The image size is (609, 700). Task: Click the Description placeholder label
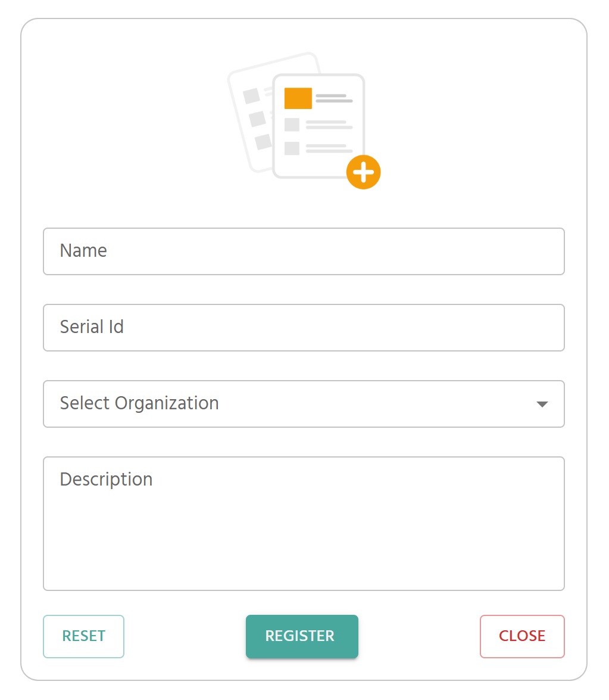click(106, 480)
